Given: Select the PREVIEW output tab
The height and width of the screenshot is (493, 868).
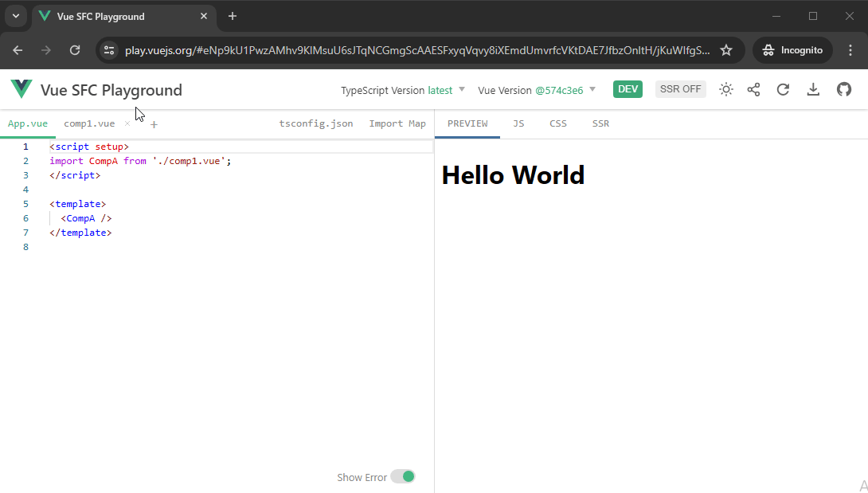Looking at the screenshot, I should (x=467, y=123).
